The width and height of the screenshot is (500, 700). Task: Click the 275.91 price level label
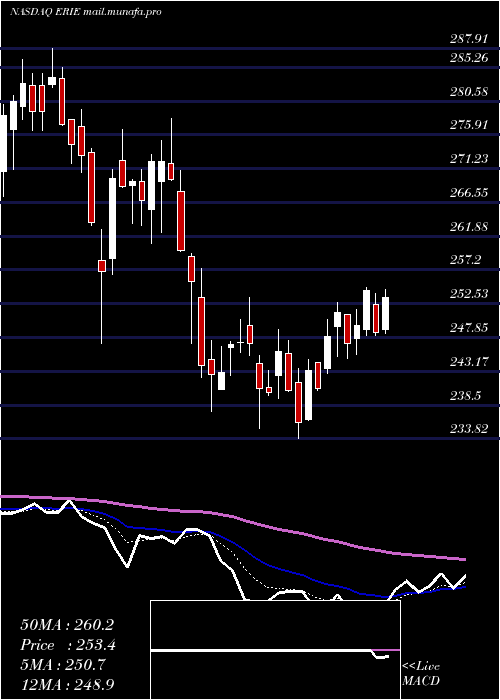(469, 125)
